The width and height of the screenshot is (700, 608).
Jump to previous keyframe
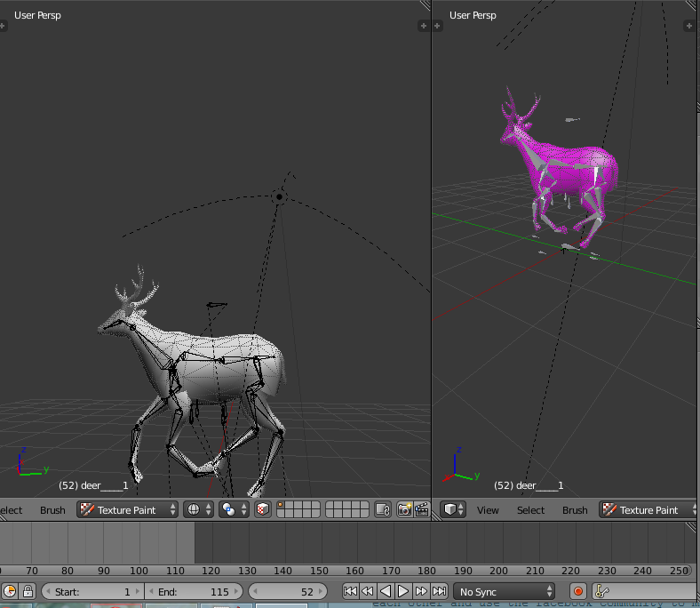(x=368, y=591)
